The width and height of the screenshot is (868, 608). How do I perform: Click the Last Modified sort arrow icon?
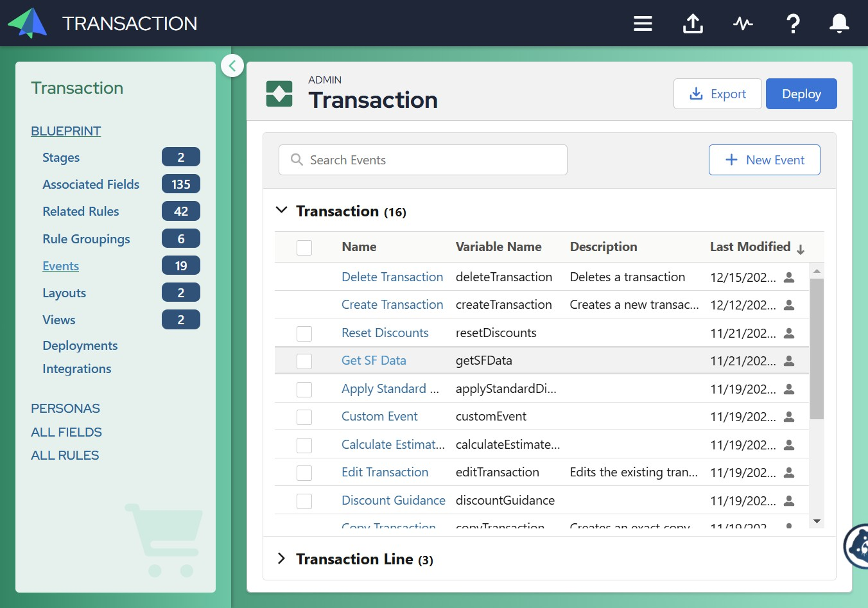coord(801,249)
